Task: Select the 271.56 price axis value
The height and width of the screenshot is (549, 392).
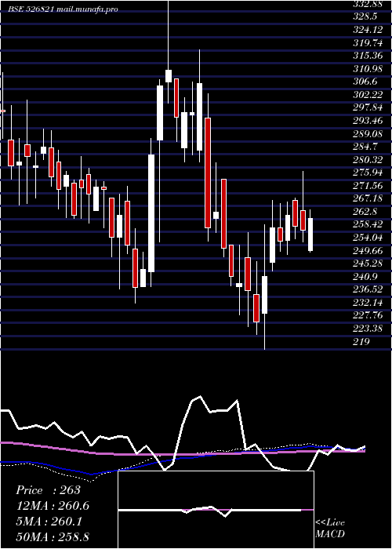Action: [x=369, y=186]
